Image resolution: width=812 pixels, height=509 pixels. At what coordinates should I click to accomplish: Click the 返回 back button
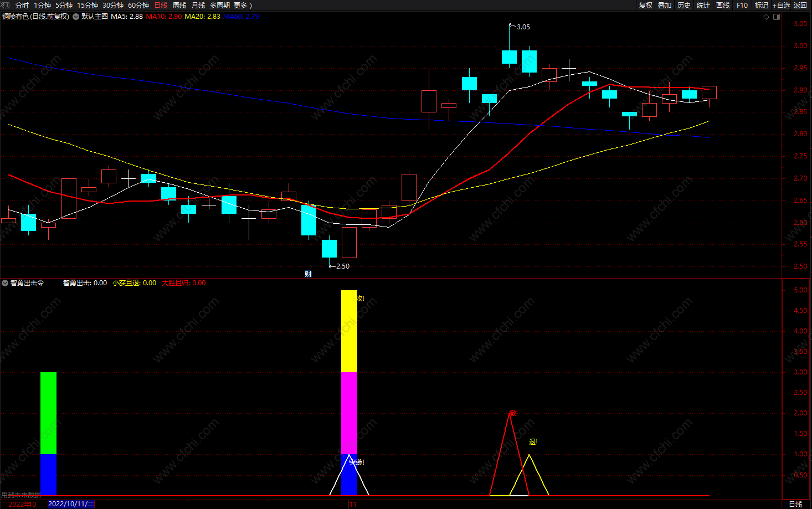800,5
